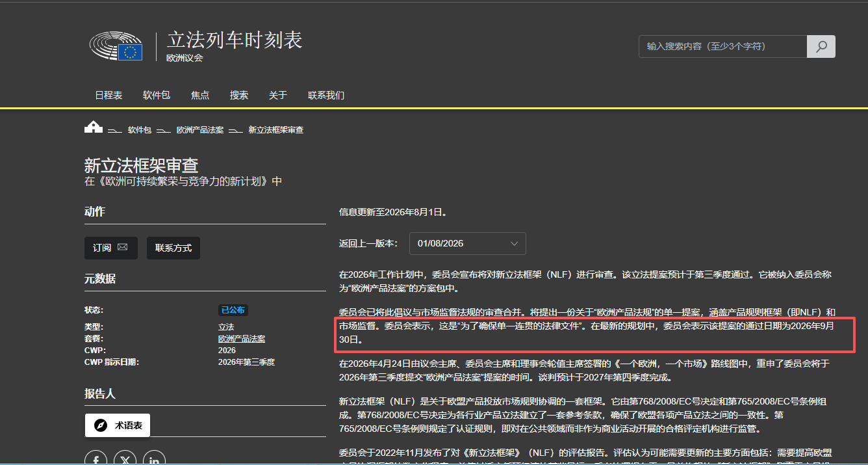
Task: Click the 立法 type value
Action: [x=226, y=327]
